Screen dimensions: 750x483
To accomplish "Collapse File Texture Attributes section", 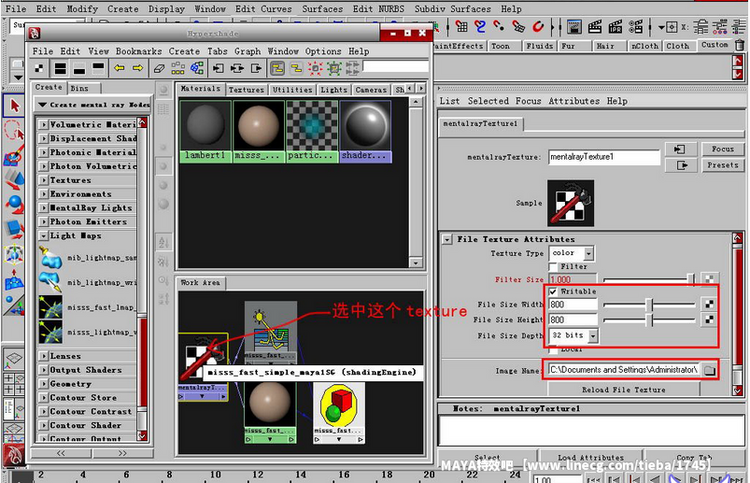I will [x=447, y=239].
